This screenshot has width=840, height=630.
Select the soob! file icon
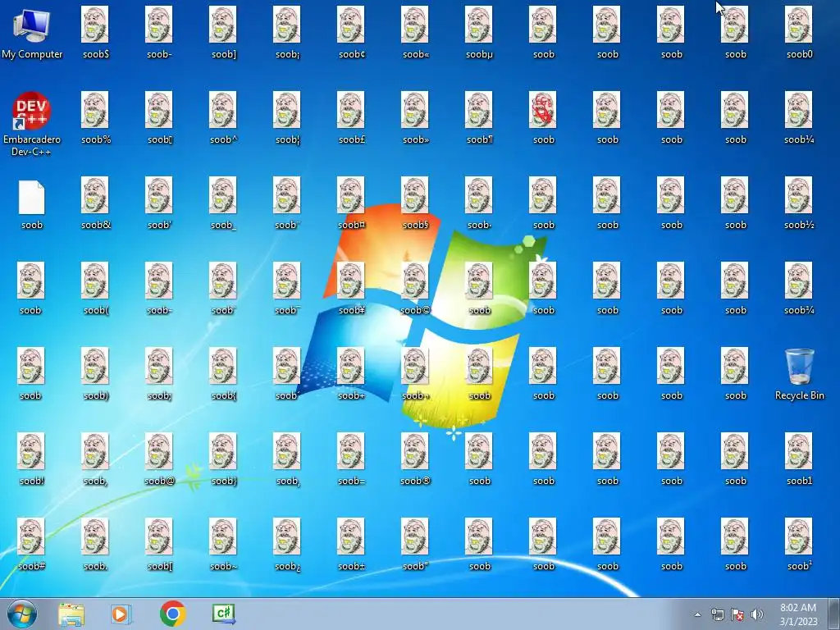click(x=31, y=451)
